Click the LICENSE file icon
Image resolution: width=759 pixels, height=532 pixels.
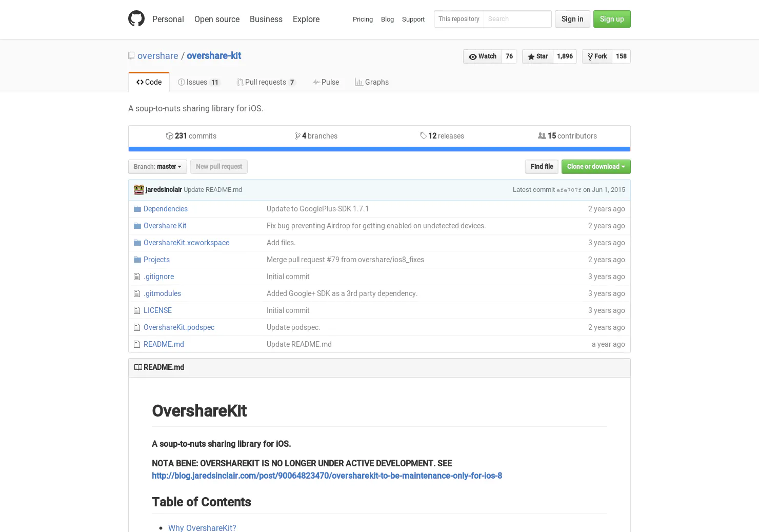[x=137, y=310]
